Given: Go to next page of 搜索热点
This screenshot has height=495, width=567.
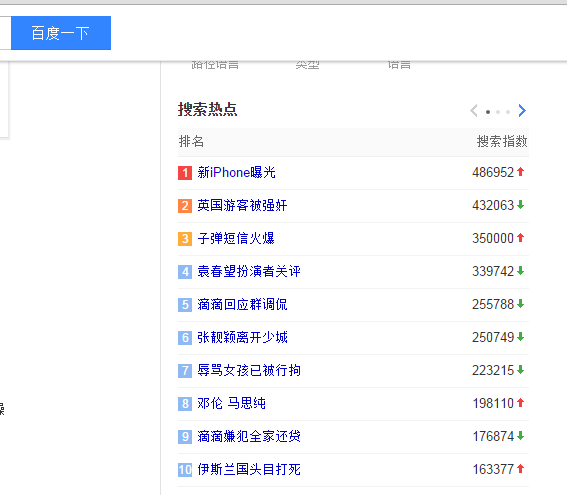Looking at the screenshot, I should (x=522, y=111).
